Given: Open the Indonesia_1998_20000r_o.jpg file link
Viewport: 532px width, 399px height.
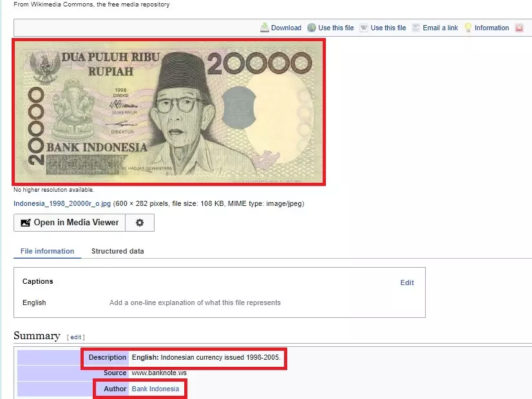Looking at the screenshot, I should pyautogui.click(x=62, y=204).
